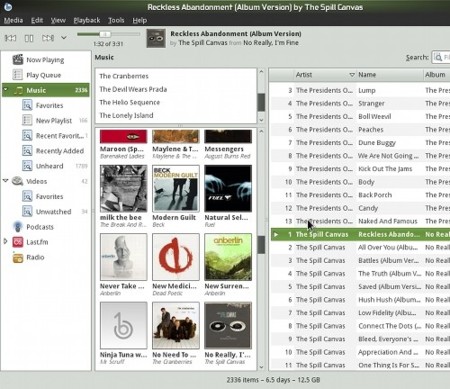The width and height of the screenshot is (450, 389).
Task: Sort tracks by Artist column header
Action: click(x=325, y=75)
